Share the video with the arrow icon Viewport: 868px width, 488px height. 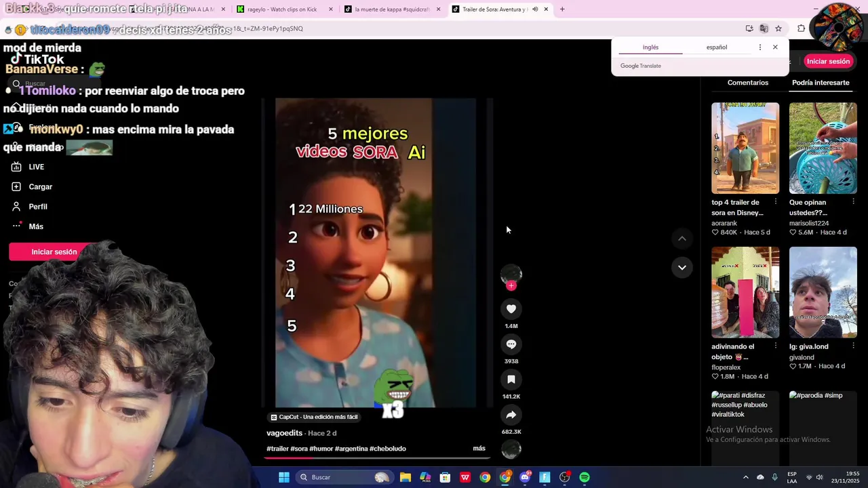tap(511, 415)
